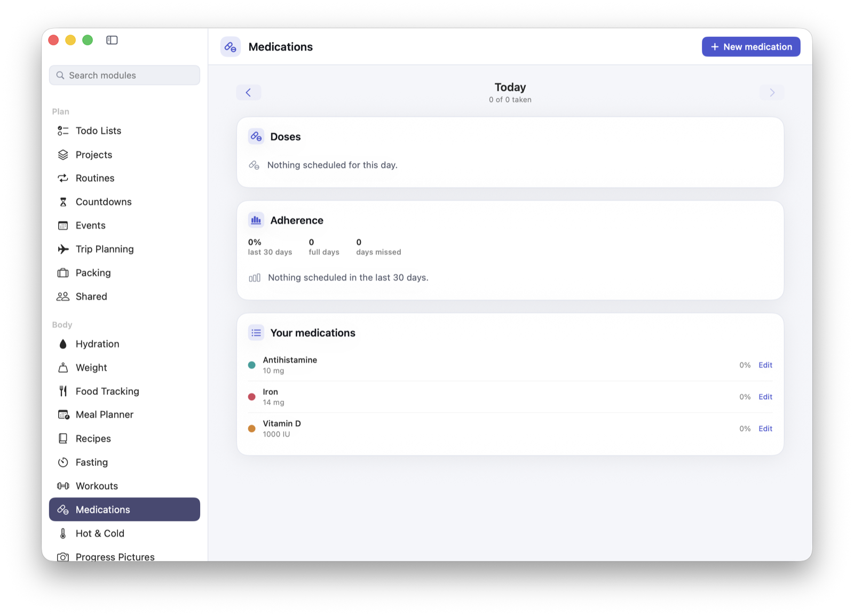Go to the next day arrow
Viewport: 854px width, 616px height.
[772, 92]
